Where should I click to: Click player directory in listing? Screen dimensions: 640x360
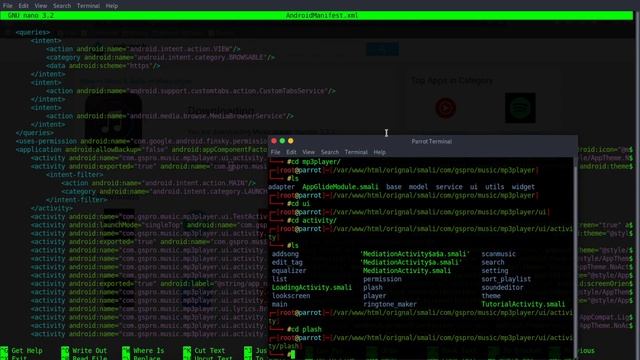pos(374,296)
